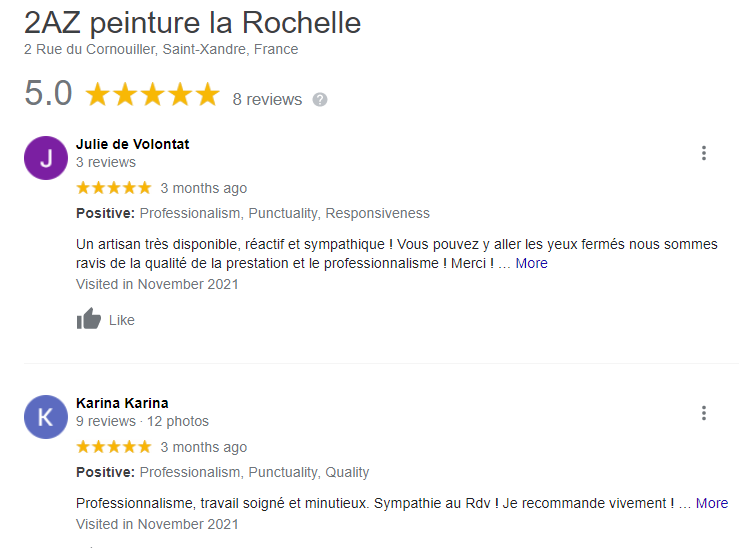The image size is (740, 548).
Task: Click Julie de Volontat's purple avatar
Action: [45, 158]
